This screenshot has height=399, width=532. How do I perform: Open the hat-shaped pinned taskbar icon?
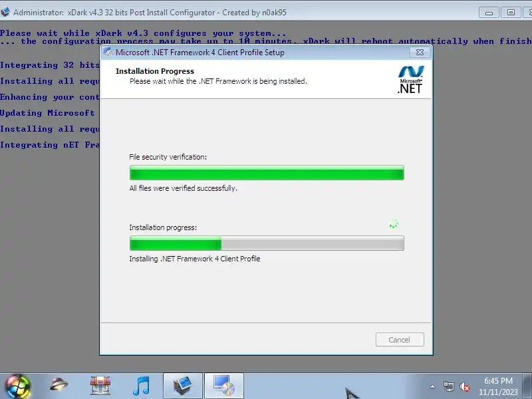pyautogui.click(x=59, y=385)
